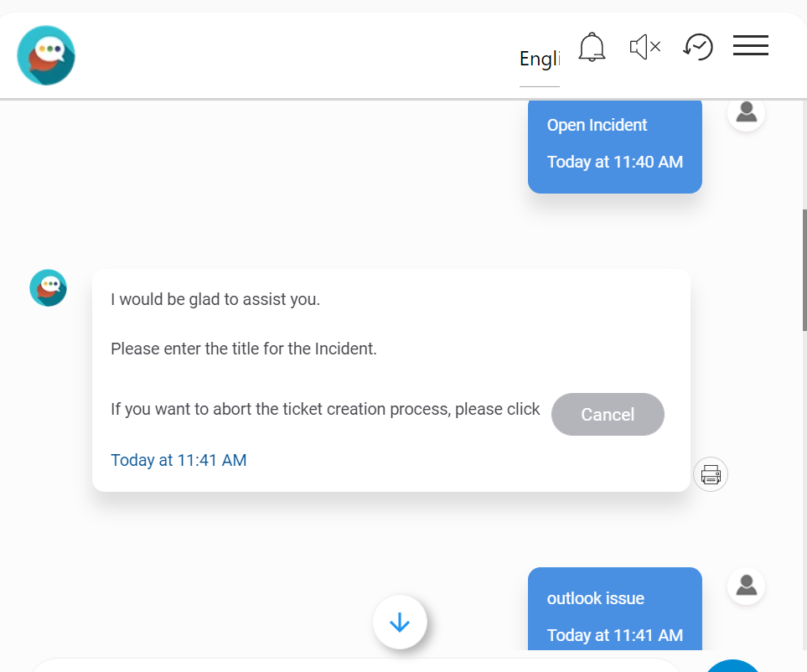Click the chat vertical scrollbar thumb
The height and width of the screenshot is (672, 807).
804,268
